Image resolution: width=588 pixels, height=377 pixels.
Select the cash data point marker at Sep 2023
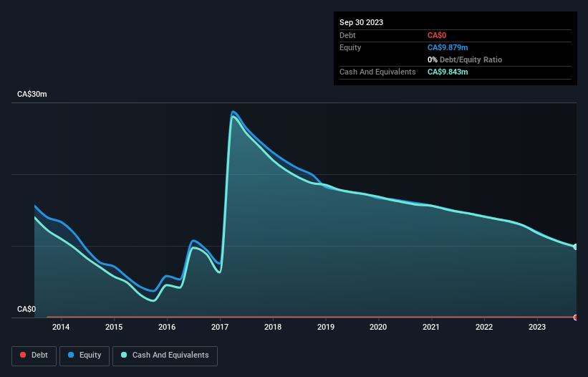tap(576, 247)
